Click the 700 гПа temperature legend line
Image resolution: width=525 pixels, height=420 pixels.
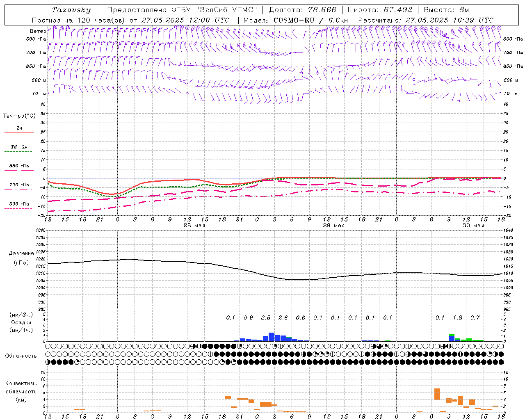click(x=19, y=189)
